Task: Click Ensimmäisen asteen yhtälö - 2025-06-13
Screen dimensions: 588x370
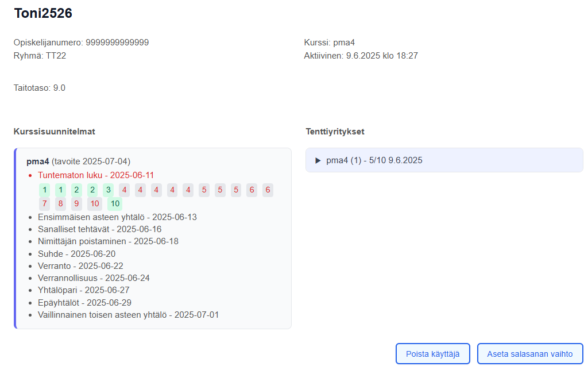Action: (x=117, y=217)
